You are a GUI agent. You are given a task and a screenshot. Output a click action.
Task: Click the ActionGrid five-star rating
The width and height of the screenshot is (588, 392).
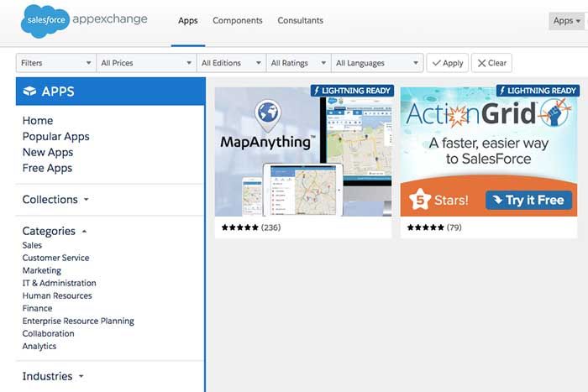click(x=426, y=227)
